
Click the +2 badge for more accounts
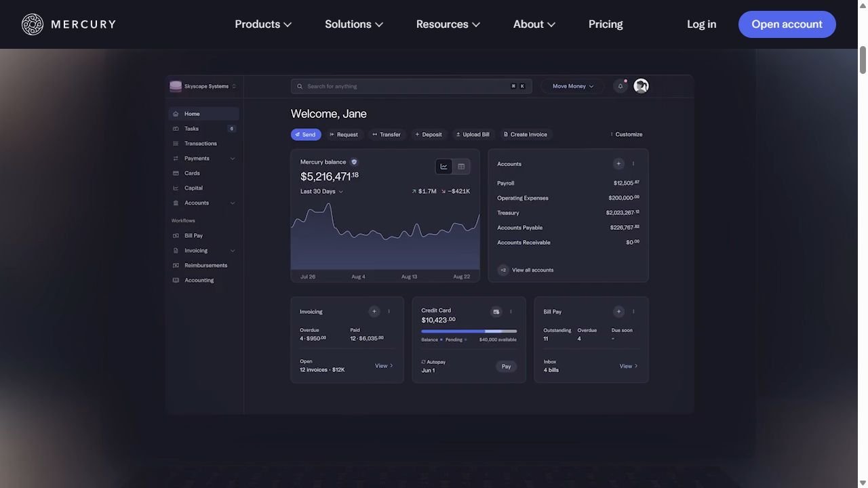point(503,270)
